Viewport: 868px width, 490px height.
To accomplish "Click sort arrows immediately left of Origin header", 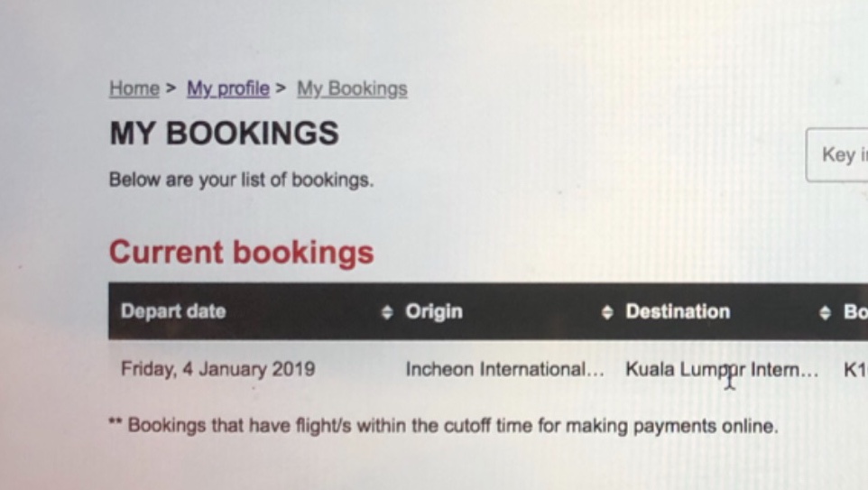I will click(387, 312).
